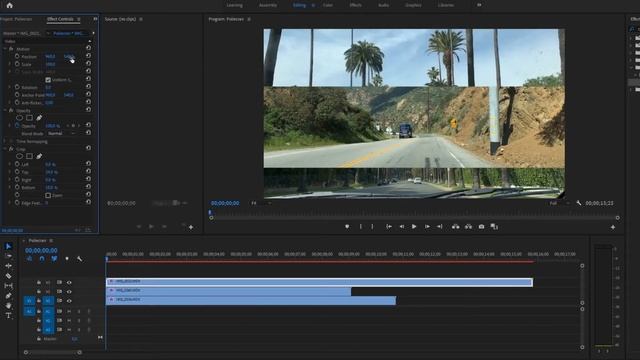Step back one frame in Program monitor
Screen dimensions: 640x360
tap(402, 227)
